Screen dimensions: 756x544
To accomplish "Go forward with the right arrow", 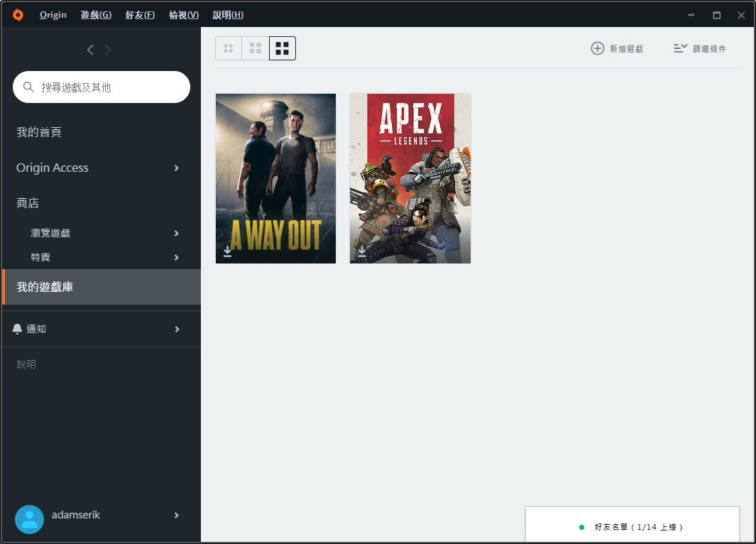I will click(x=107, y=50).
